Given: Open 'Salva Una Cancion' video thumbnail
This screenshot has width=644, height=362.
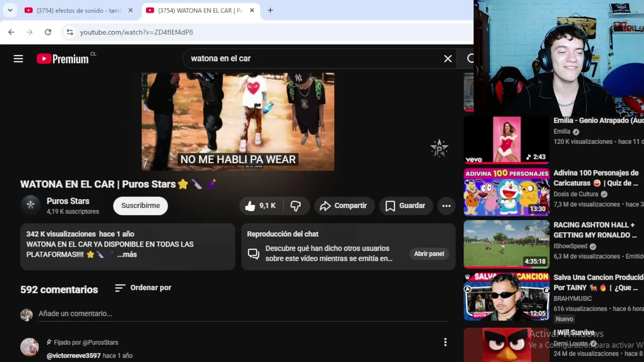Looking at the screenshot, I should tap(506, 297).
